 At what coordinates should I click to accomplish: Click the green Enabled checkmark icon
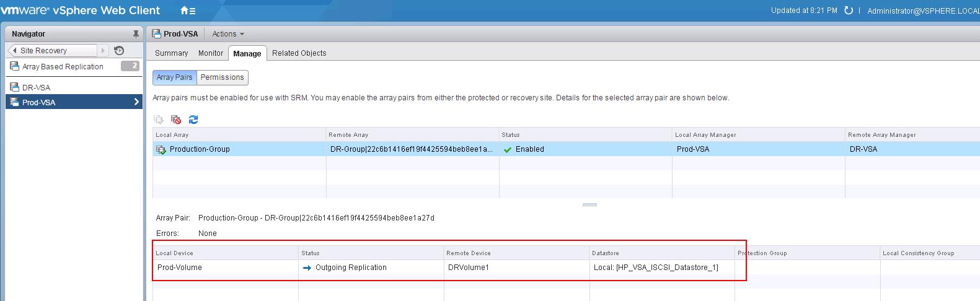tap(508, 149)
